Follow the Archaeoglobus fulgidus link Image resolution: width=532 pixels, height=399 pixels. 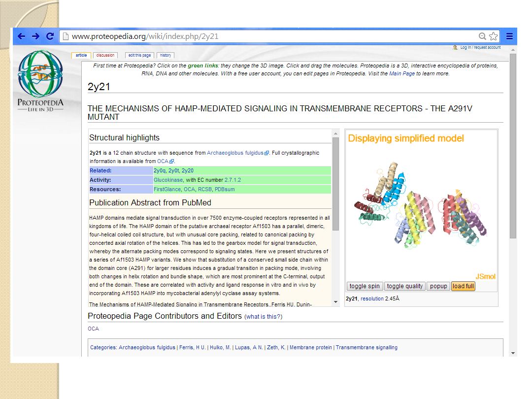235,153
